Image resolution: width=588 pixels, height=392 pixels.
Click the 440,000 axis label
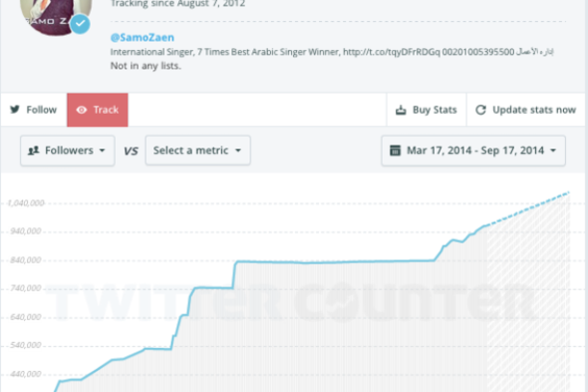coord(26,374)
